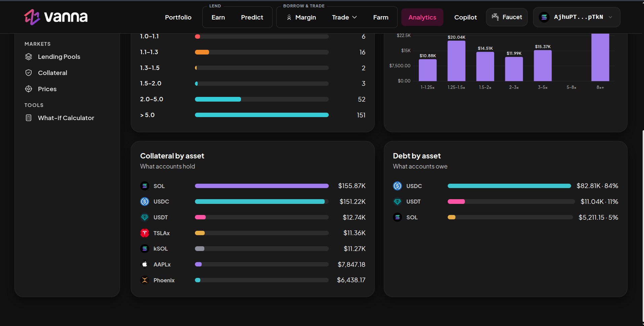Click the $155.87K SOL collateral value

[x=352, y=186]
